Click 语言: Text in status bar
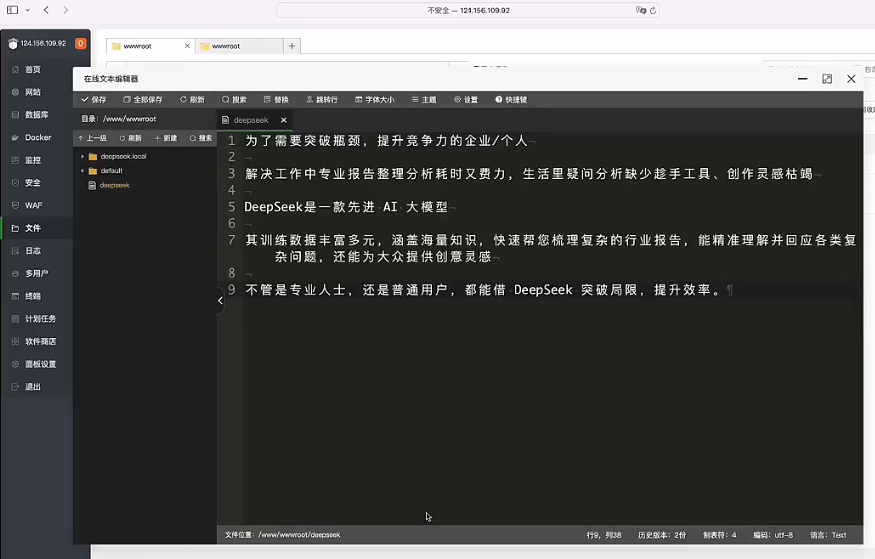This screenshot has height=559, width=875. (828, 535)
